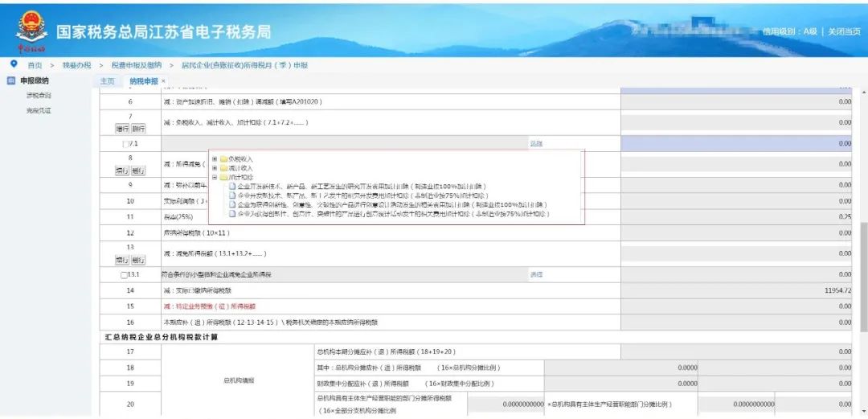
Task: Click the 11954.72 amount field in row 14
Action: coord(737,290)
